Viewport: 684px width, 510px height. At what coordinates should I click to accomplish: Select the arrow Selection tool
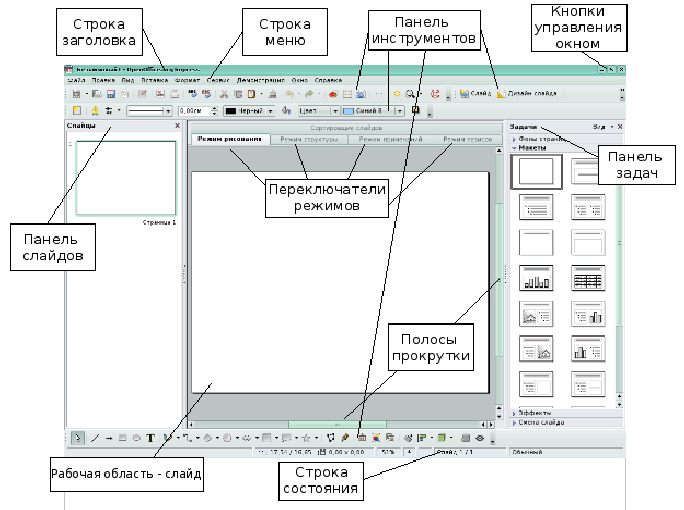[x=78, y=438]
